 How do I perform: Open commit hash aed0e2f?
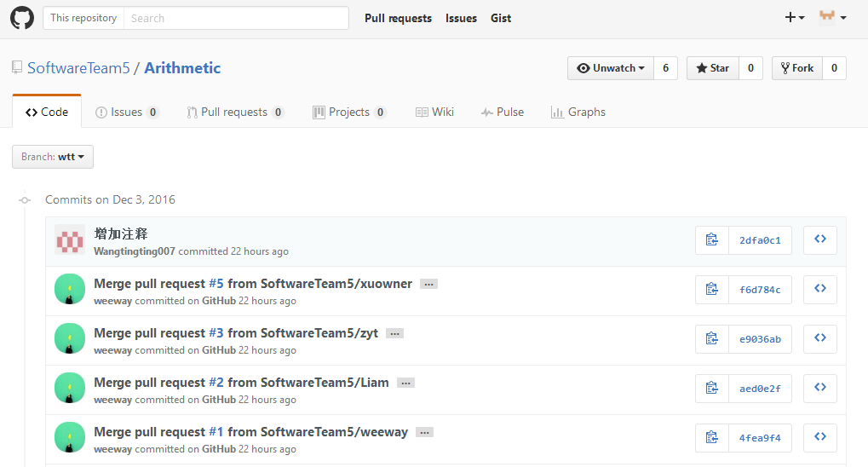point(760,389)
